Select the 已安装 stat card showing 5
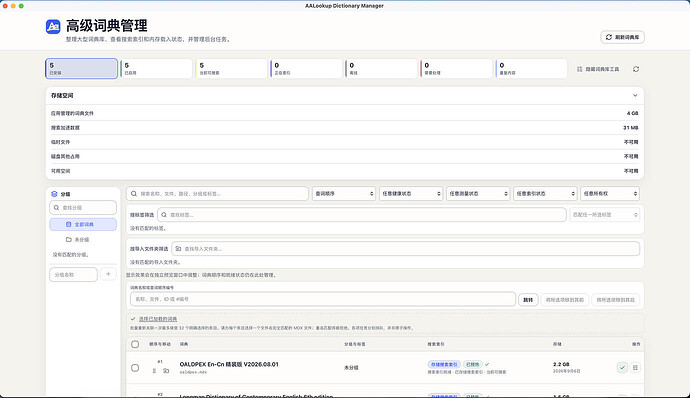This screenshot has width=690, height=398. pos(81,69)
